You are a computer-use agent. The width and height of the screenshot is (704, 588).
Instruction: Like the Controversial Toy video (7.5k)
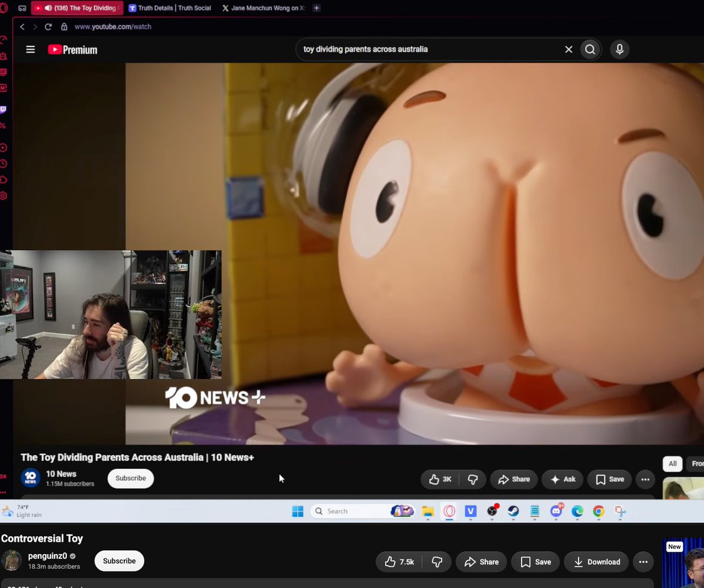pos(400,562)
